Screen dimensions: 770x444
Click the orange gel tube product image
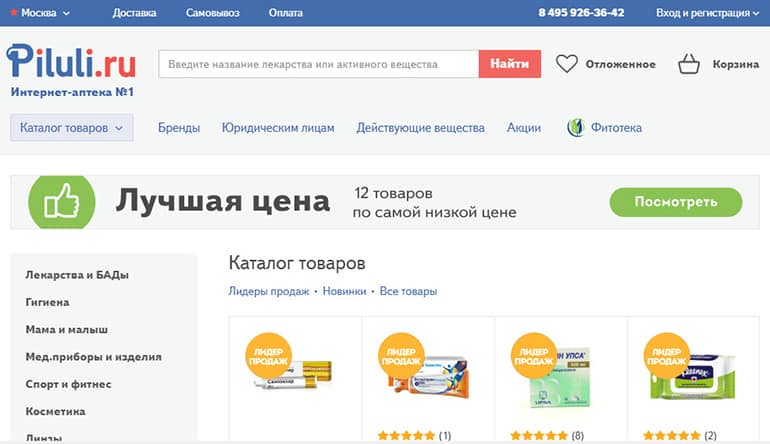pyautogui.click(x=428, y=377)
